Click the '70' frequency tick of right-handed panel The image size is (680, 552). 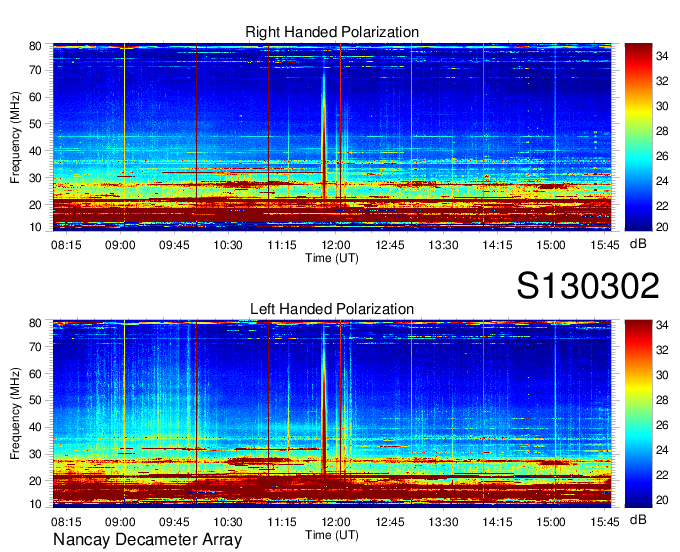pyautogui.click(x=35, y=70)
